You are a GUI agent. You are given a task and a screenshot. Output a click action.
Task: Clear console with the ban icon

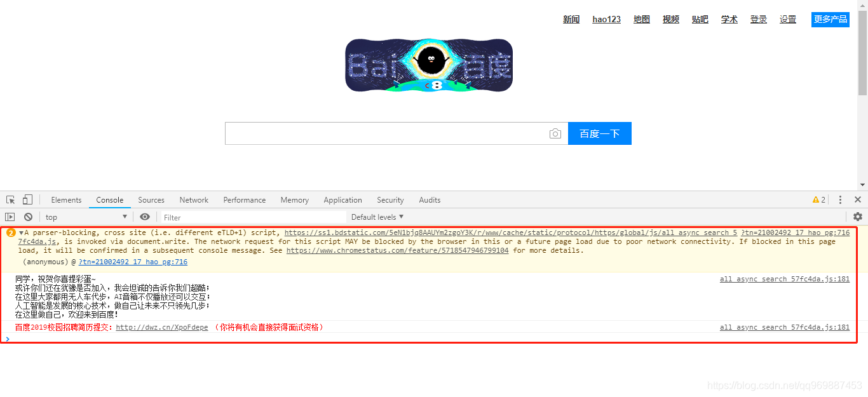coord(28,217)
